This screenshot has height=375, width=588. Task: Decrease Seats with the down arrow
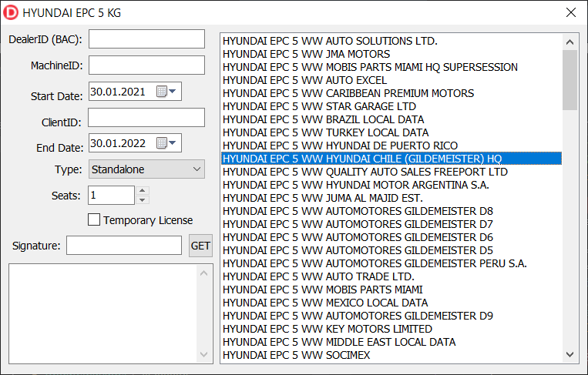142,199
